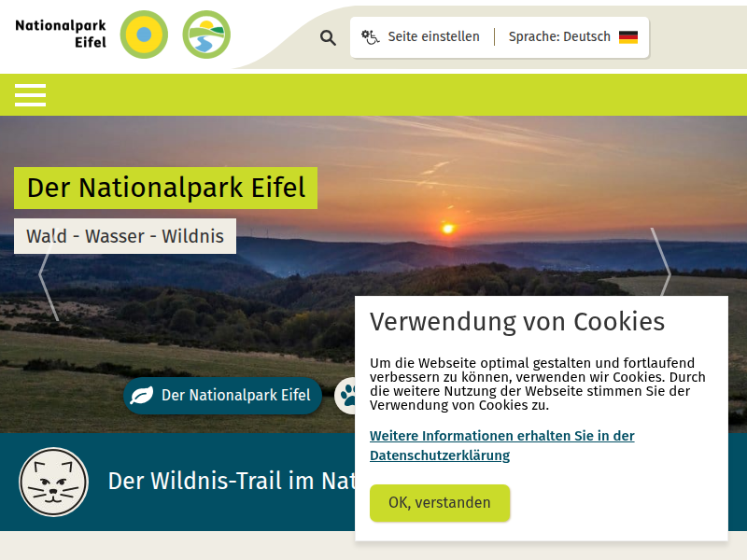This screenshot has width=747, height=560.
Task: Click the Nationalpark Eifel text logo
Action: pos(59,35)
